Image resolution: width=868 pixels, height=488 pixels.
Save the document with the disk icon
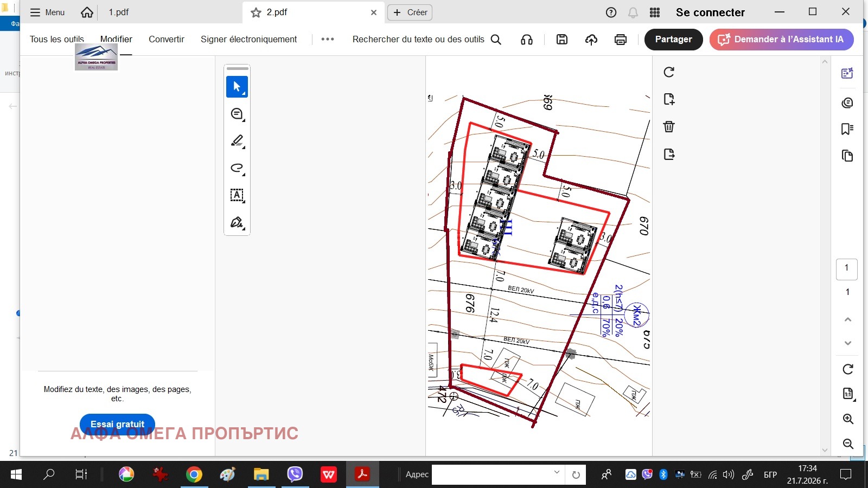tap(562, 39)
